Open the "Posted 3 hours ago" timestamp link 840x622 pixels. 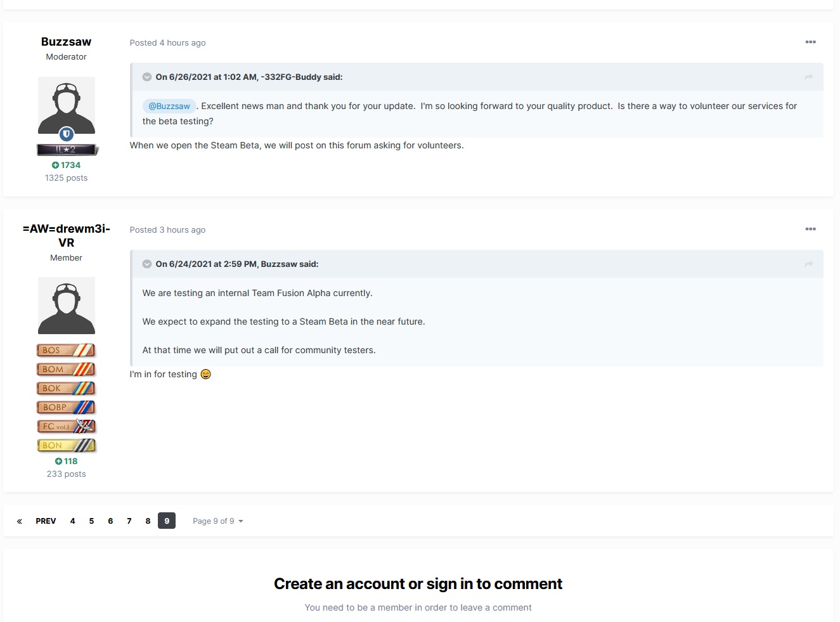point(167,230)
